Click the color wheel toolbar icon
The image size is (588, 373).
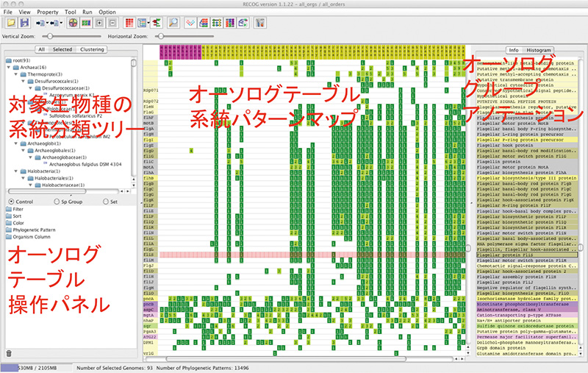[72, 23]
